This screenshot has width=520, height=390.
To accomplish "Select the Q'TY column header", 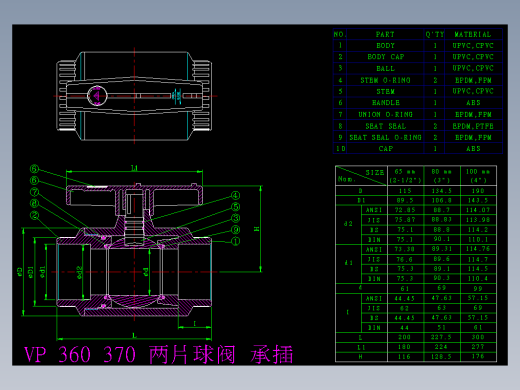I will 435,34.
